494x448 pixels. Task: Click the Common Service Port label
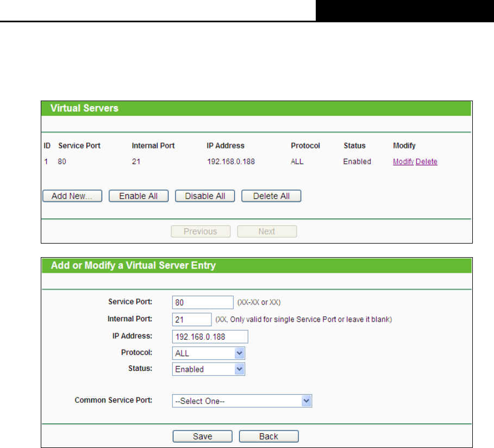coord(114,400)
